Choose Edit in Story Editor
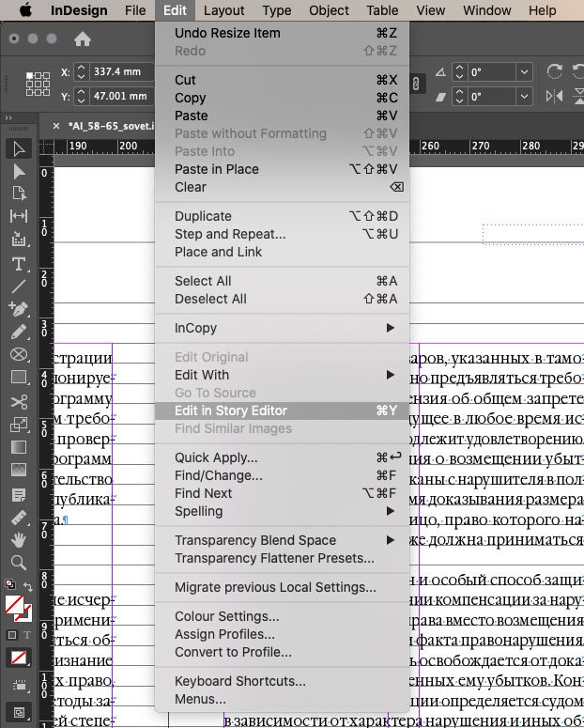The height and width of the screenshot is (728, 584). (282, 410)
